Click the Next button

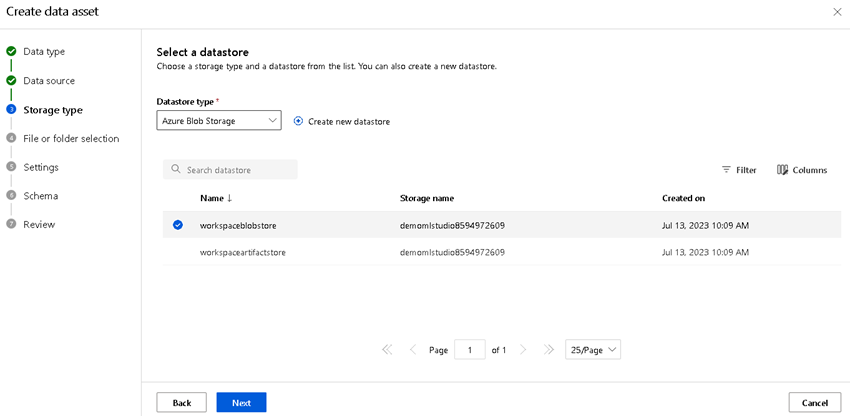point(241,402)
